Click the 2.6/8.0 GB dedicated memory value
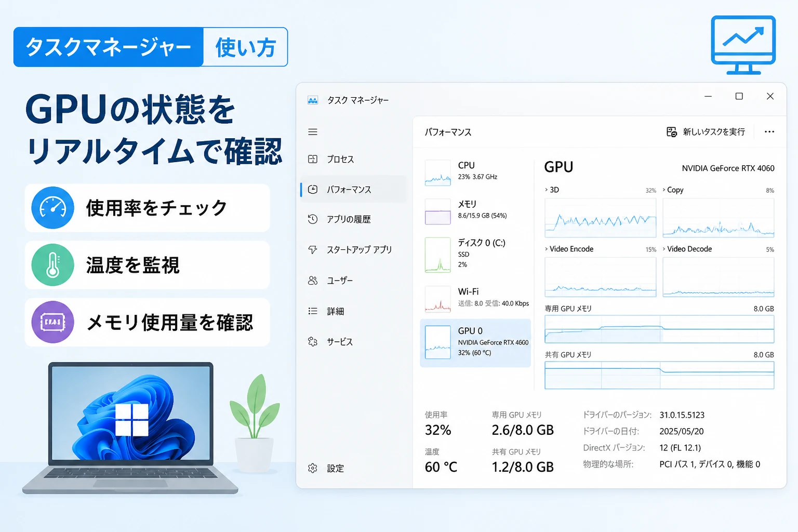The height and width of the screenshot is (532, 798). [523, 430]
